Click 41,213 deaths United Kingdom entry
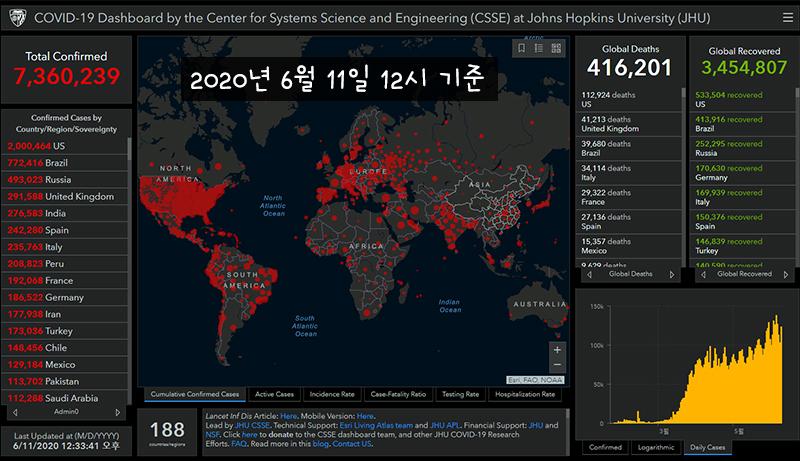 click(x=629, y=124)
